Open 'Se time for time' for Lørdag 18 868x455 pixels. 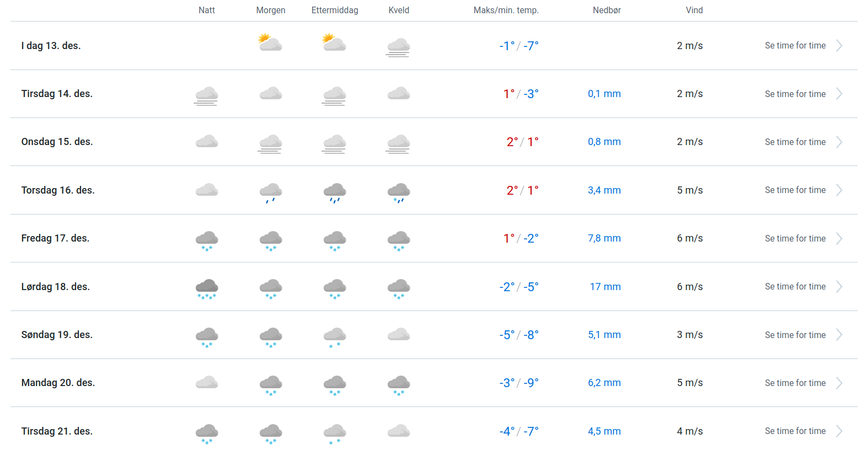(795, 287)
